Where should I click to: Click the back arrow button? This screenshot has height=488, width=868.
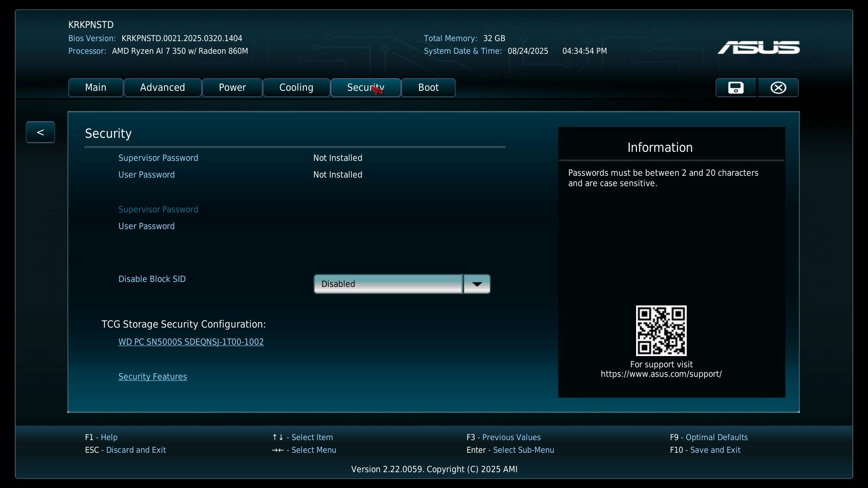tap(40, 132)
